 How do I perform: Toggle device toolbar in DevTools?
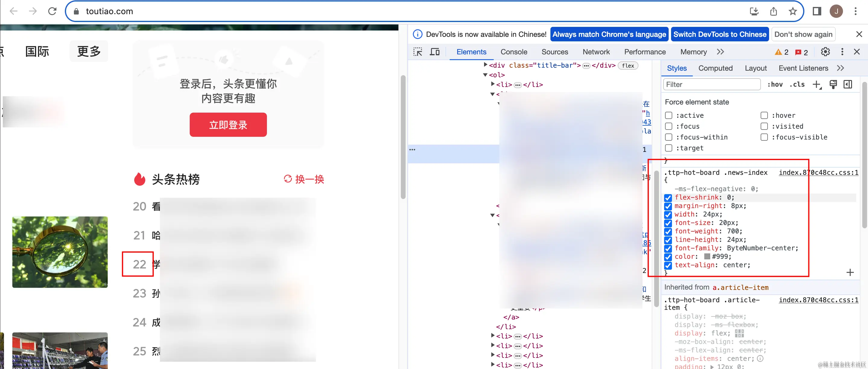click(x=435, y=52)
